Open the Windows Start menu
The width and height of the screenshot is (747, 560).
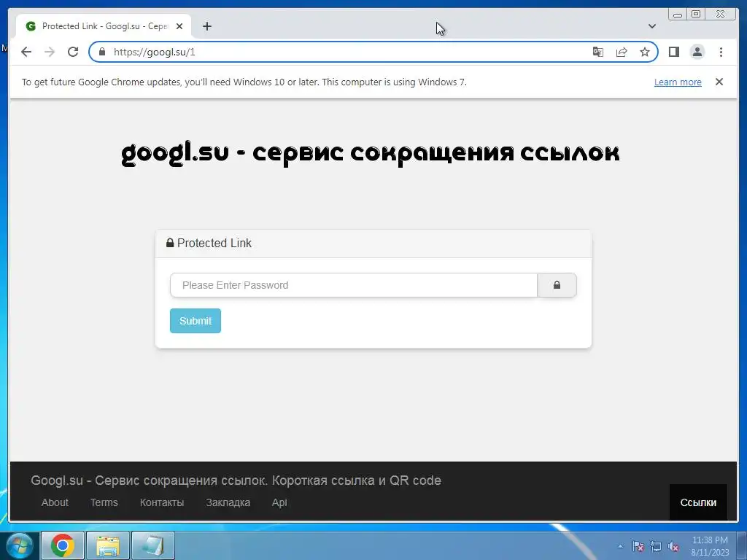point(20,545)
